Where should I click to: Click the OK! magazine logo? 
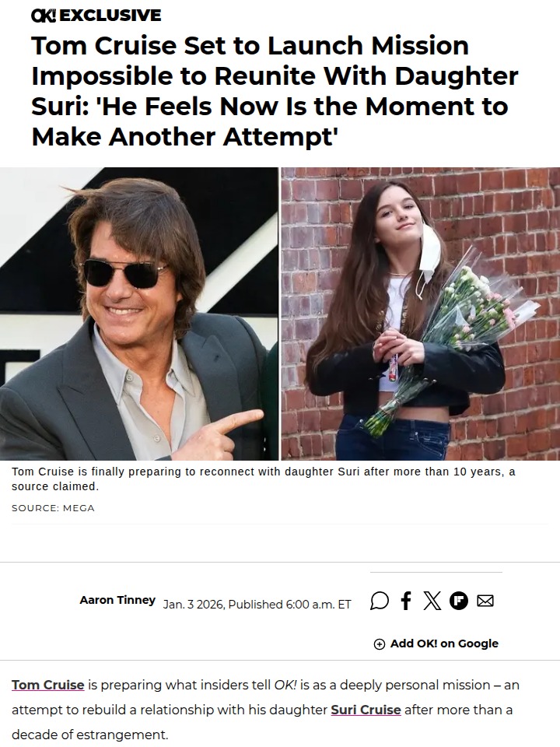click(x=44, y=16)
